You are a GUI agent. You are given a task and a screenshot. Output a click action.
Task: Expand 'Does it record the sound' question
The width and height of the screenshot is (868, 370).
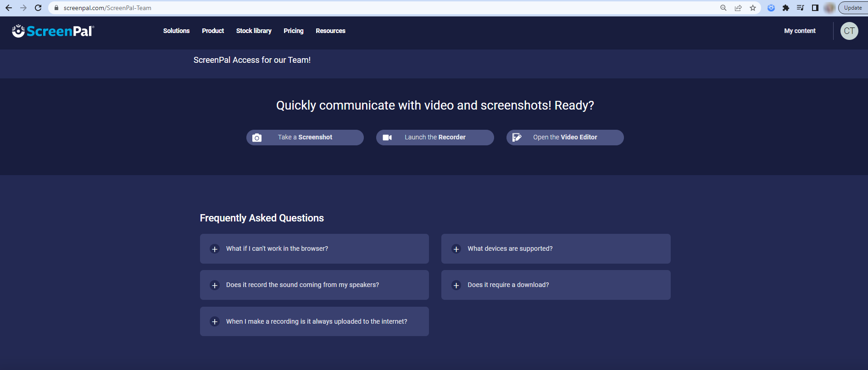314,285
